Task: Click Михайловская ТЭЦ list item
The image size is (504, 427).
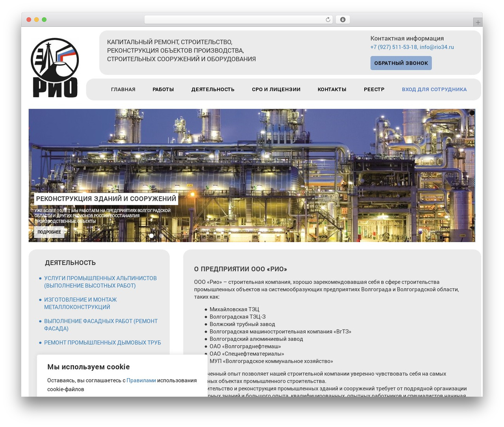Action: (234, 309)
